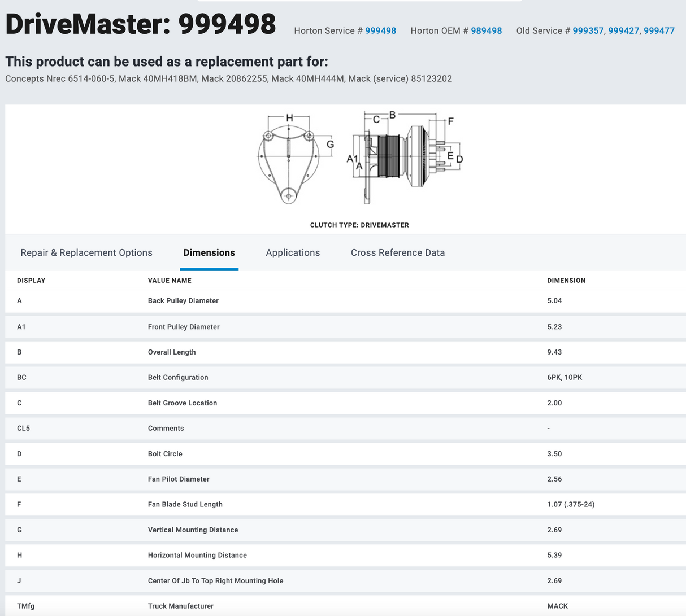Click the VALUE NAME column header
The width and height of the screenshot is (686, 616).
coord(170,281)
